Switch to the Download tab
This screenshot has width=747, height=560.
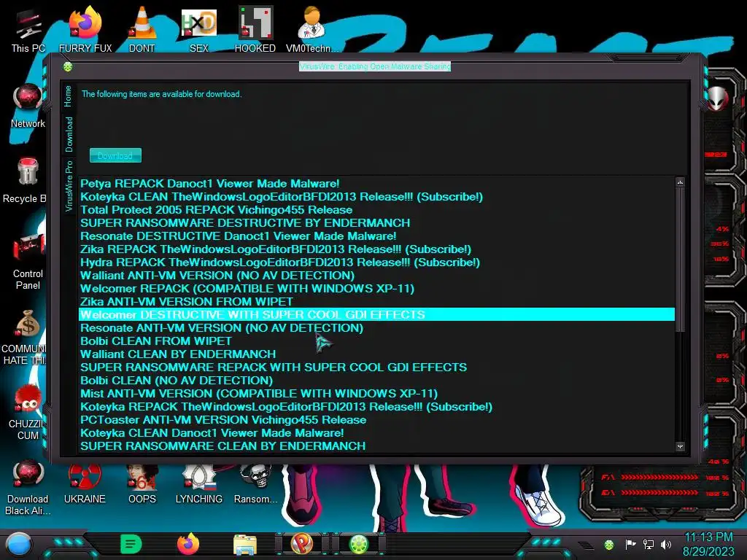pyautogui.click(x=69, y=135)
